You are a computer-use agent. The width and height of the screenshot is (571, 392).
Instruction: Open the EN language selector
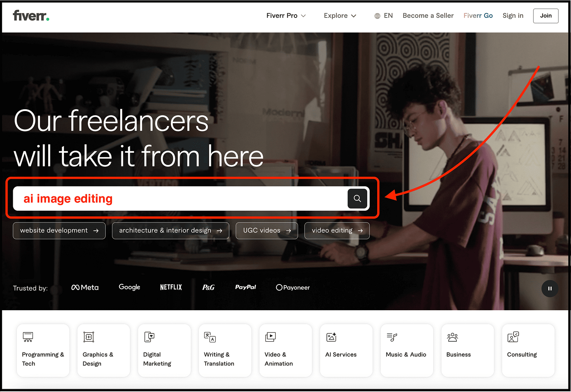(384, 16)
